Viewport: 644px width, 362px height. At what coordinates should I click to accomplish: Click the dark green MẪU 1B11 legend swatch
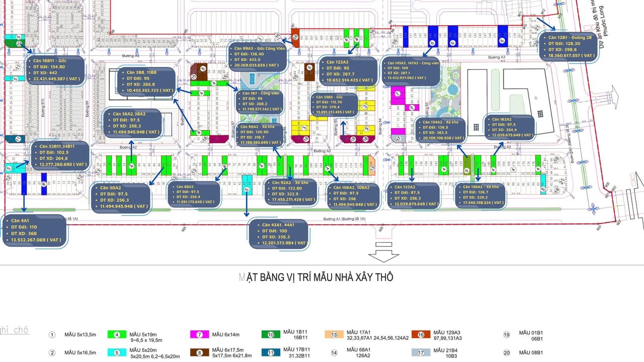[x=270, y=335]
